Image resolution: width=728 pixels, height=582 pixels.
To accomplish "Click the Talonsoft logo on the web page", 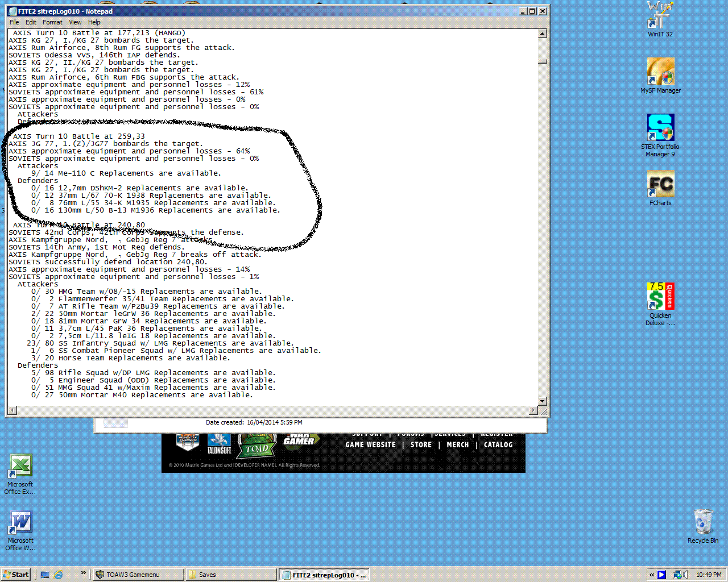I will tap(219, 444).
